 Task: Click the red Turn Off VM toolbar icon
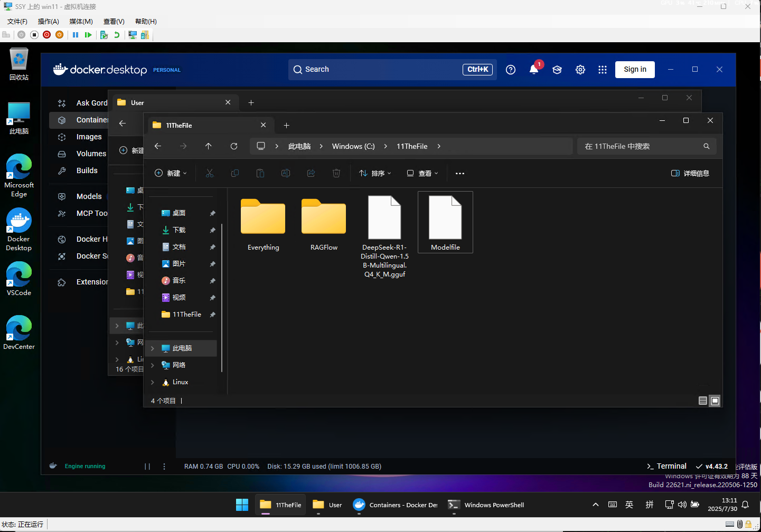(47, 35)
